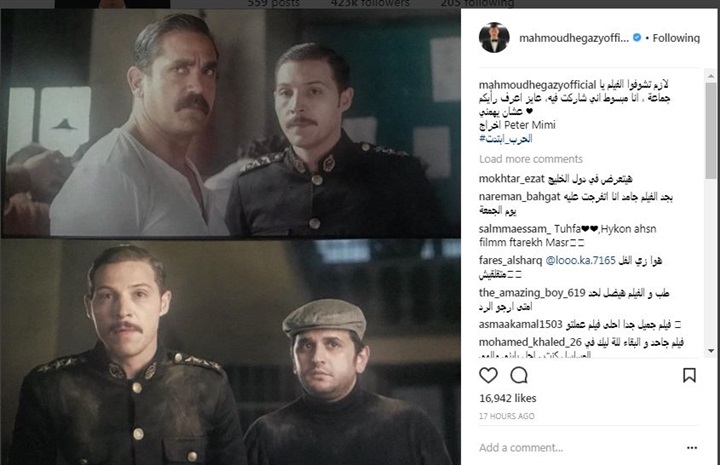Click the scrollbar down arrow in comments
The image size is (720, 465).
[x=711, y=351]
